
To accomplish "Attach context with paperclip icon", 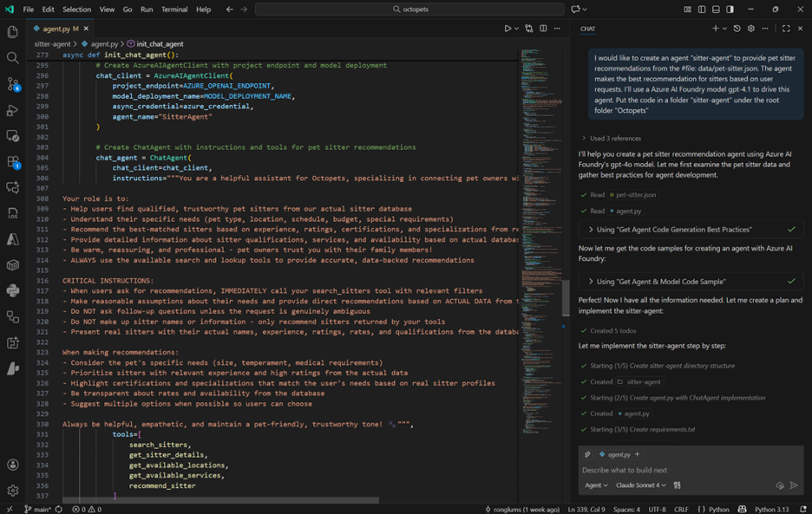I will point(587,454).
